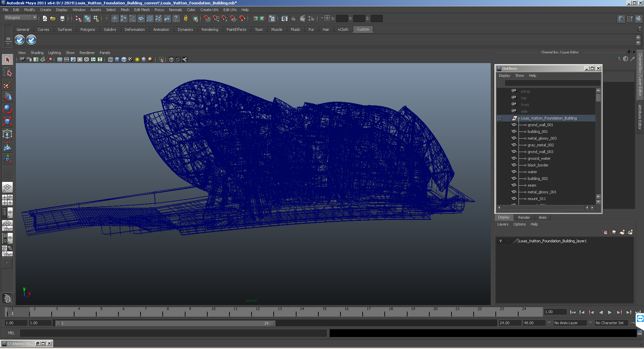Play animation forwards button

(x=610, y=312)
